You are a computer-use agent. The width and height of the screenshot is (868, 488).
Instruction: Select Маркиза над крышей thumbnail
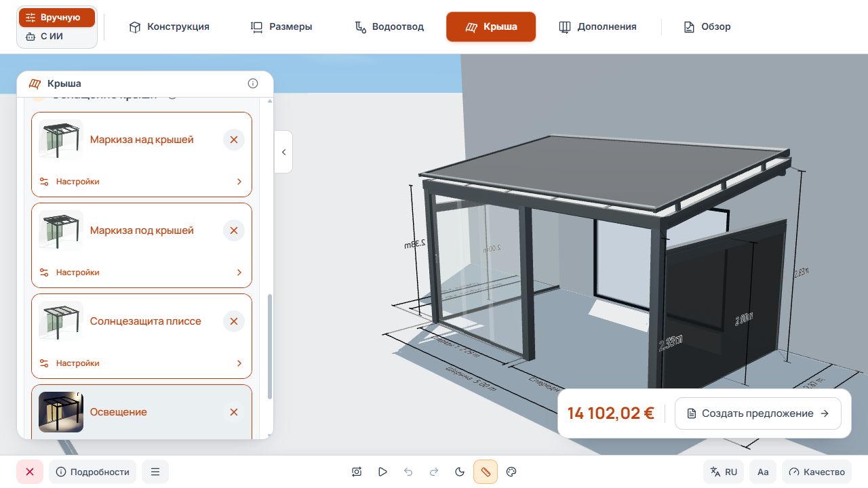pyautogui.click(x=61, y=140)
